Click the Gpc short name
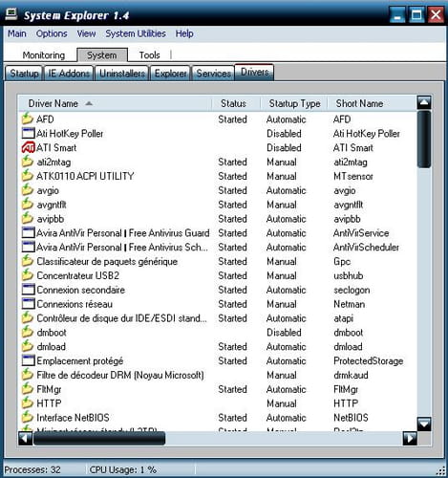Screen dimensions: 448x478 (342, 261)
